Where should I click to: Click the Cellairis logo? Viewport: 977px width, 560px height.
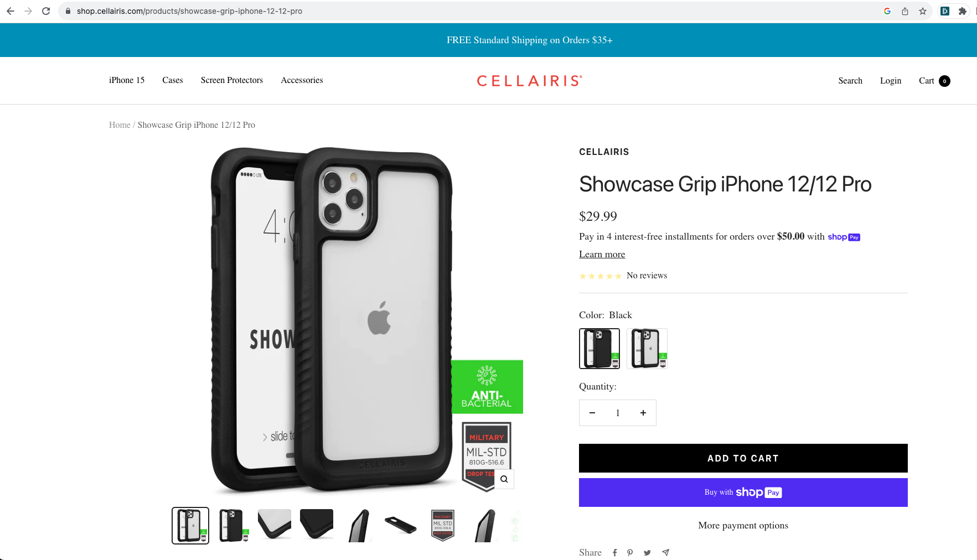(x=529, y=80)
